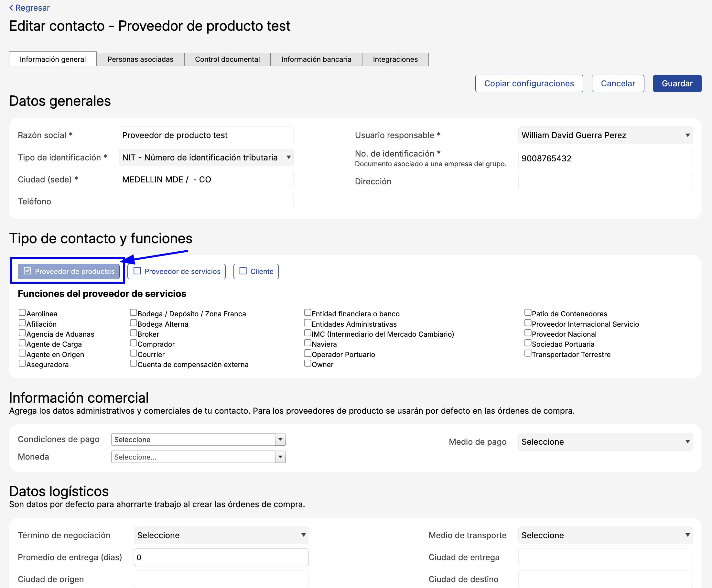The image size is (712, 588).
Task: Click the Regresar back link
Action: coord(29,8)
